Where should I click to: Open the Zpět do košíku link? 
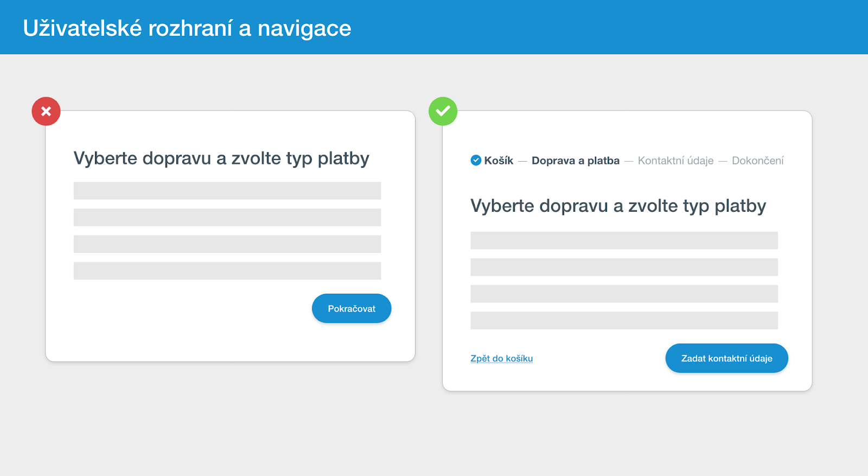[502, 358]
